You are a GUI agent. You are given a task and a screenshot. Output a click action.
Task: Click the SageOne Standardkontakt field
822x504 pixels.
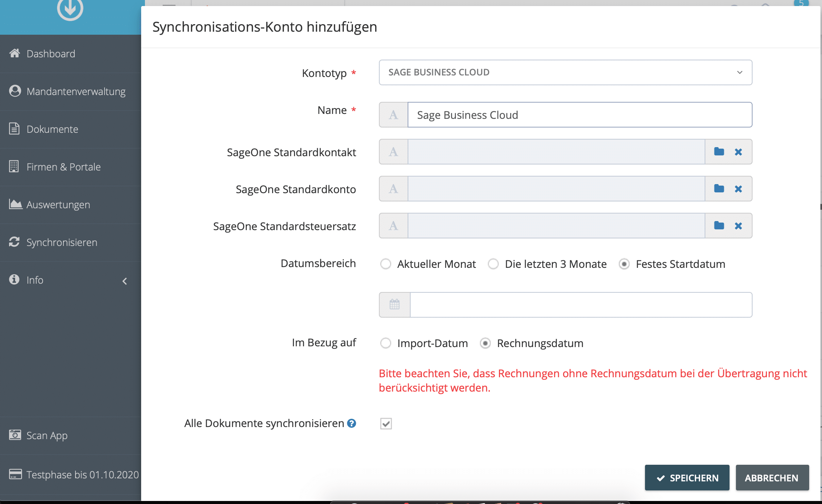[x=556, y=152]
